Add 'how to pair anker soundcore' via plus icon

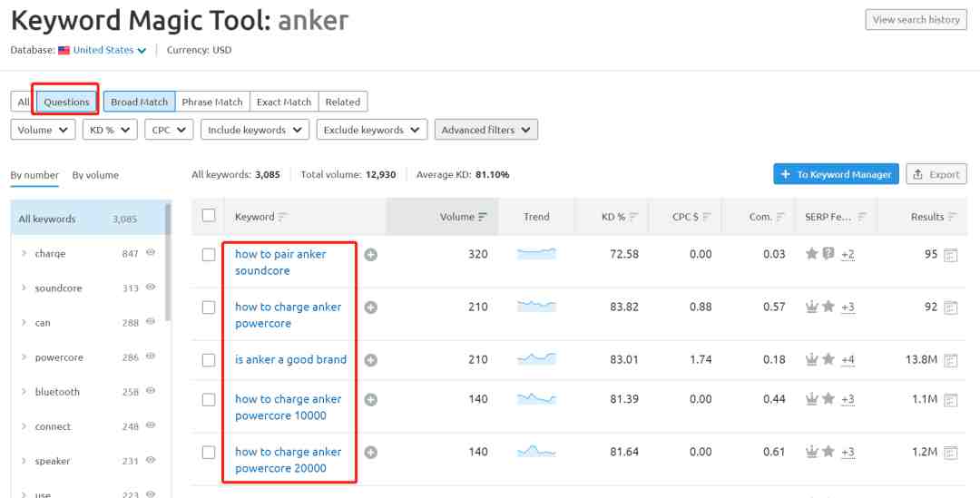point(370,255)
